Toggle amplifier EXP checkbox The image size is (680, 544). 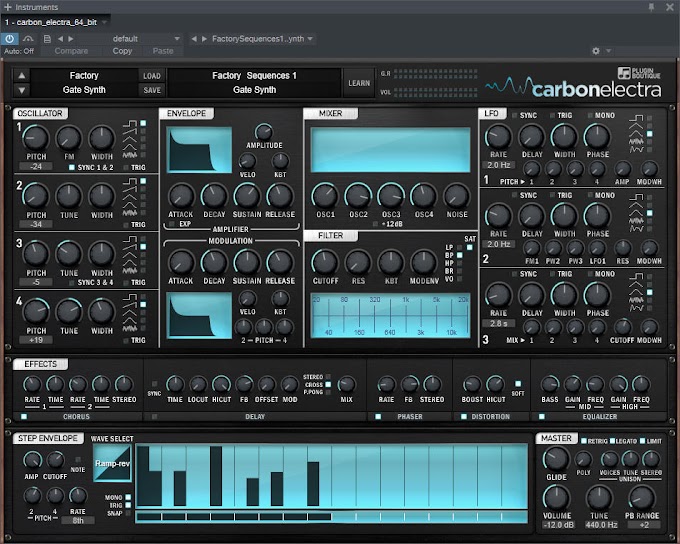pos(172,224)
